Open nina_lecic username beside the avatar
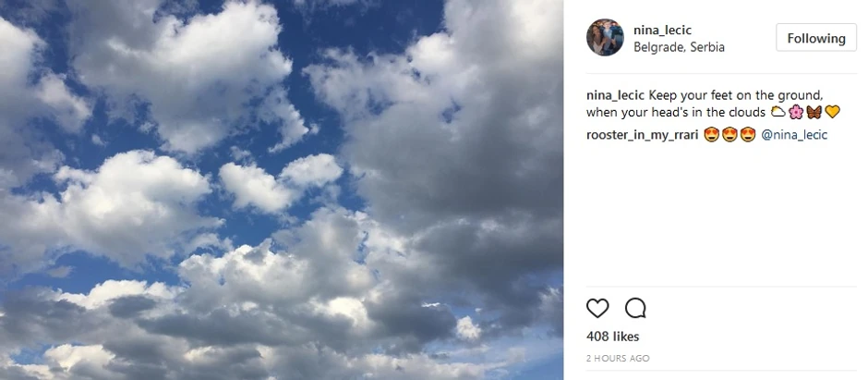This screenshot has height=380, width=868. pyautogui.click(x=663, y=30)
